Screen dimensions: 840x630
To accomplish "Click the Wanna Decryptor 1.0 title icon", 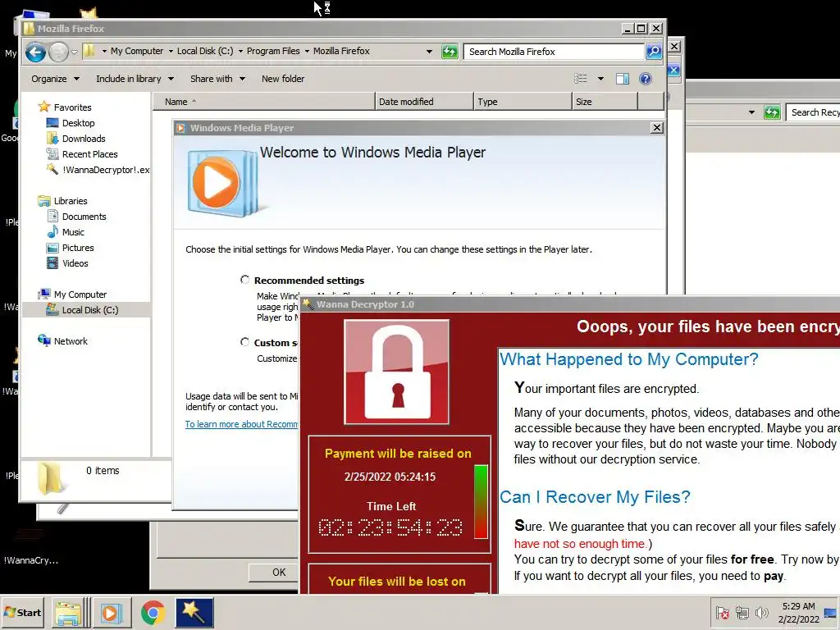I will [308, 304].
